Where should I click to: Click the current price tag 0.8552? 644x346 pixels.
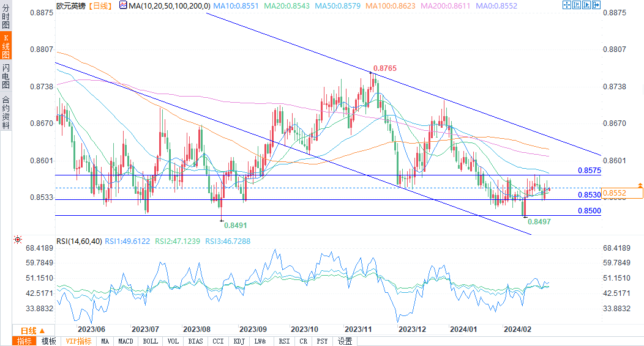tap(622, 193)
